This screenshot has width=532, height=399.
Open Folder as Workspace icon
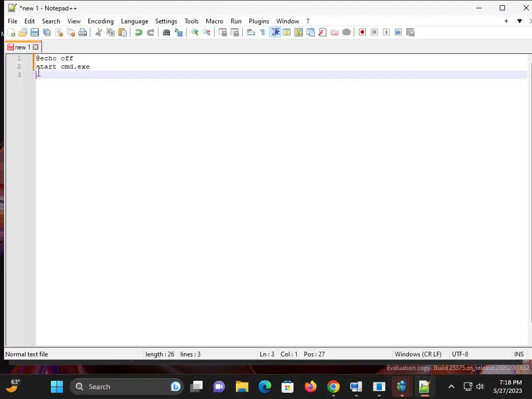point(335,33)
